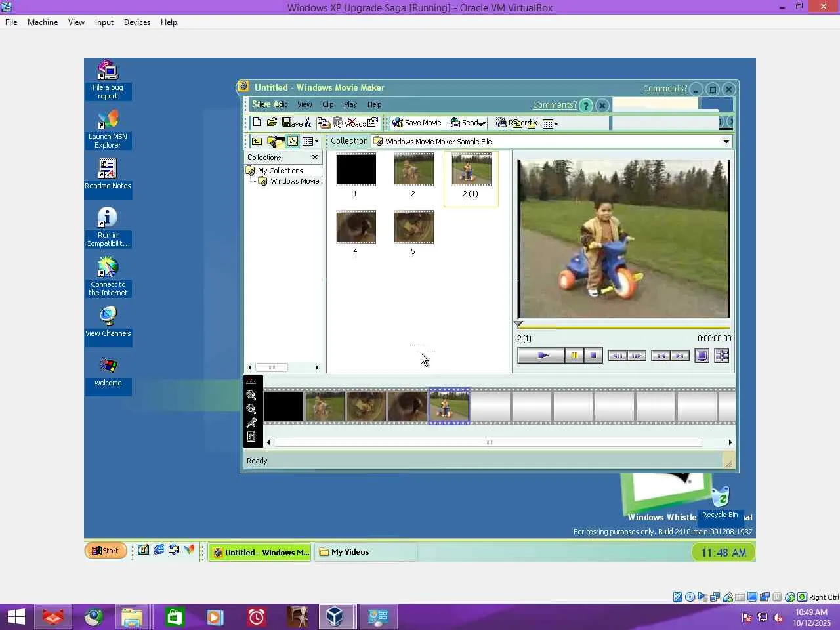Click the Split Clip icon
This screenshot has width=840, height=630.
click(721, 356)
